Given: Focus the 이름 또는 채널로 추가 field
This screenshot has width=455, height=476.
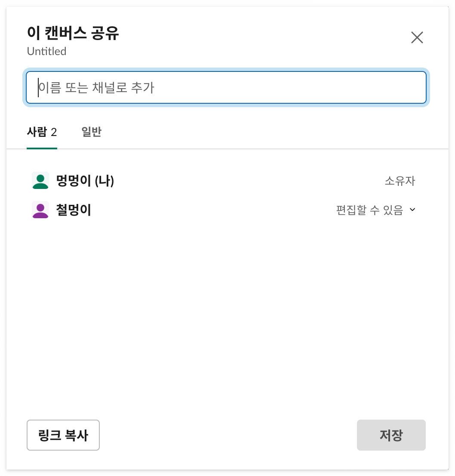Looking at the screenshot, I should (x=226, y=87).
